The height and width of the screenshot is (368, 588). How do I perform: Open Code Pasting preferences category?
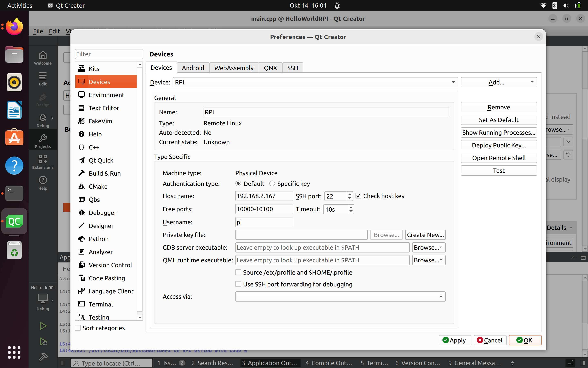click(106, 278)
